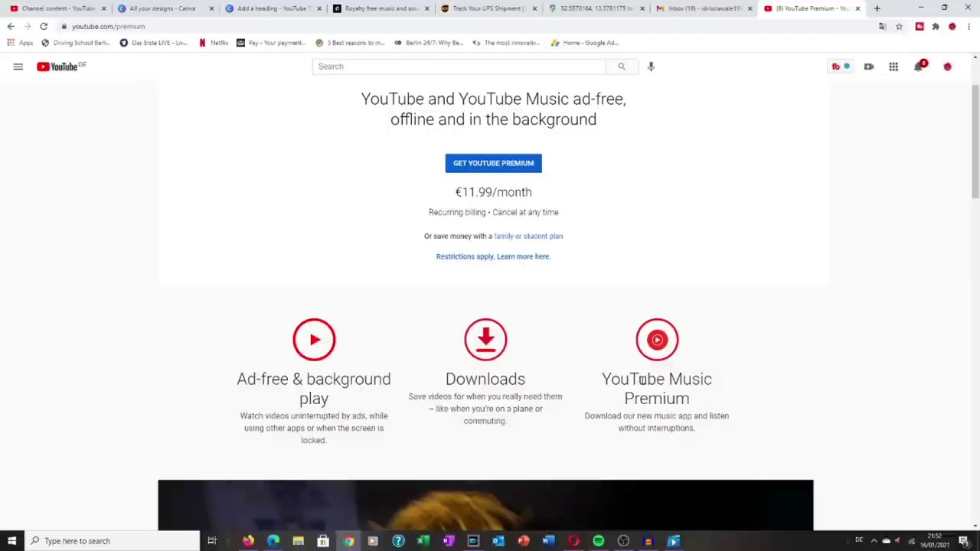Click your YouTube profile avatar
The height and width of the screenshot is (551, 980).
pos(947,67)
